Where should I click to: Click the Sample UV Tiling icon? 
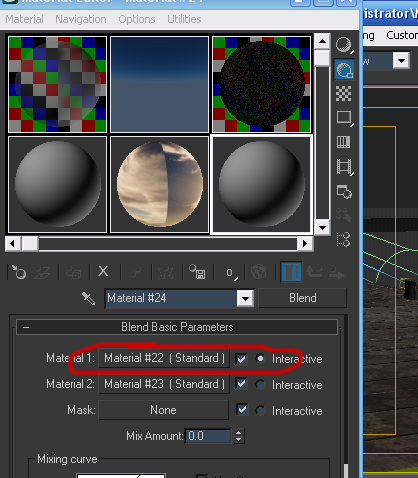pos(344,118)
